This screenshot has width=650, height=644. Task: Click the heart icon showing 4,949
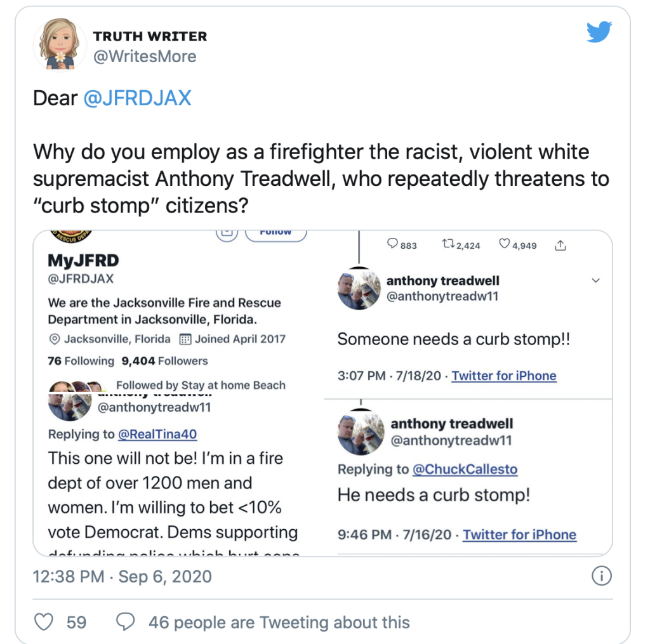(x=505, y=245)
